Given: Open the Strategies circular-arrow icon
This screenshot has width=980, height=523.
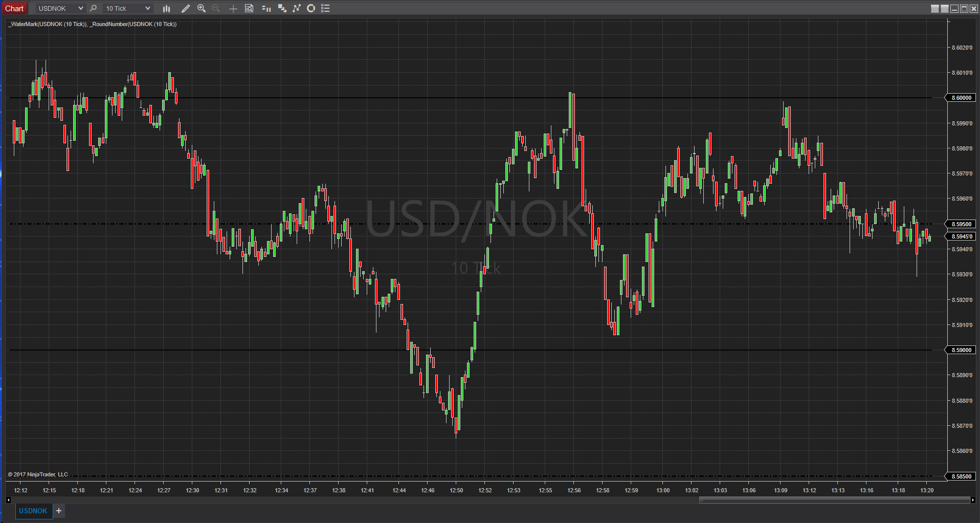Looking at the screenshot, I should click(311, 8).
